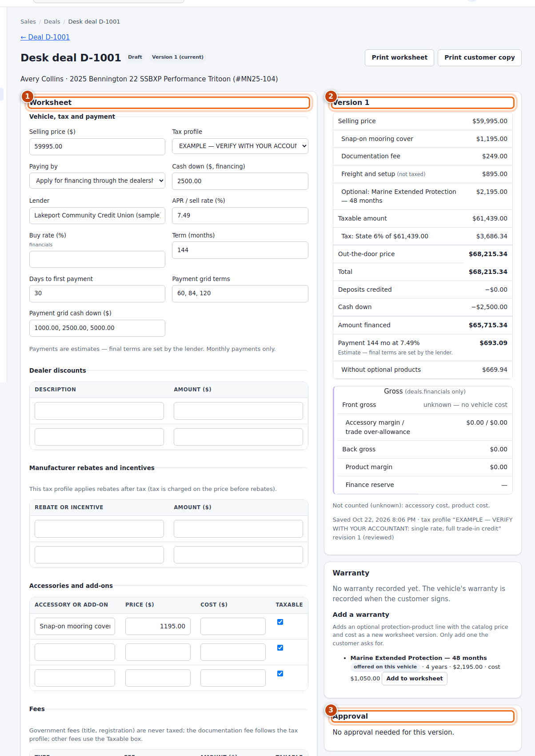Click Print worksheet button

pyautogui.click(x=399, y=58)
